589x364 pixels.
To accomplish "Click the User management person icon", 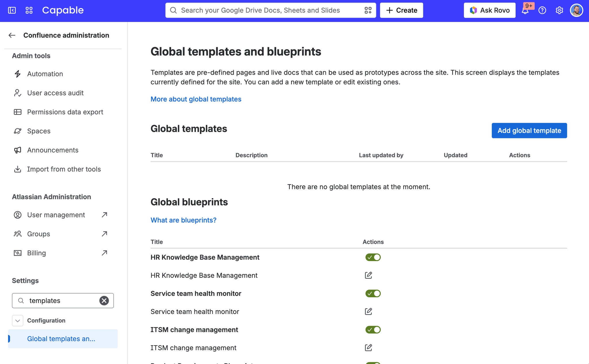I will (18, 215).
